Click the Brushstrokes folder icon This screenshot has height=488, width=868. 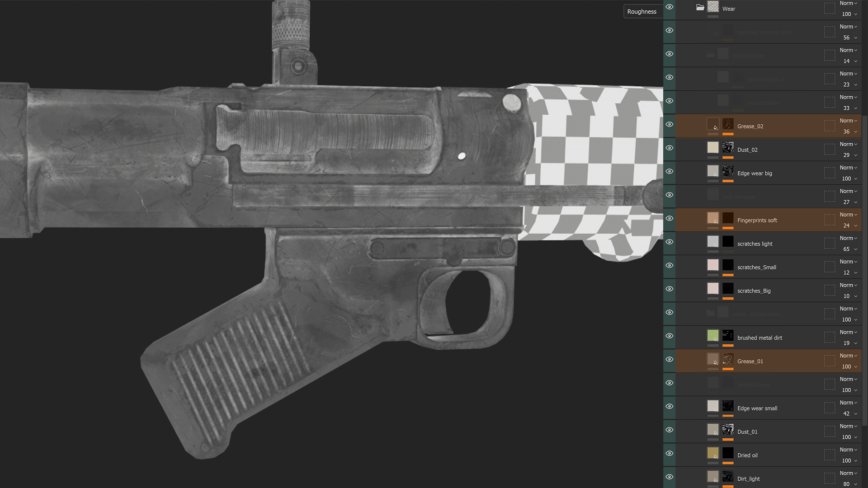tap(710, 55)
